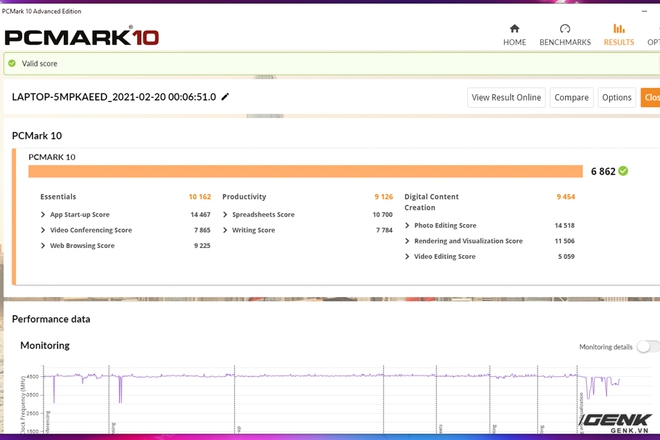The image size is (660, 440).
Task: Expand Web Browsing Score
Action: (43, 245)
